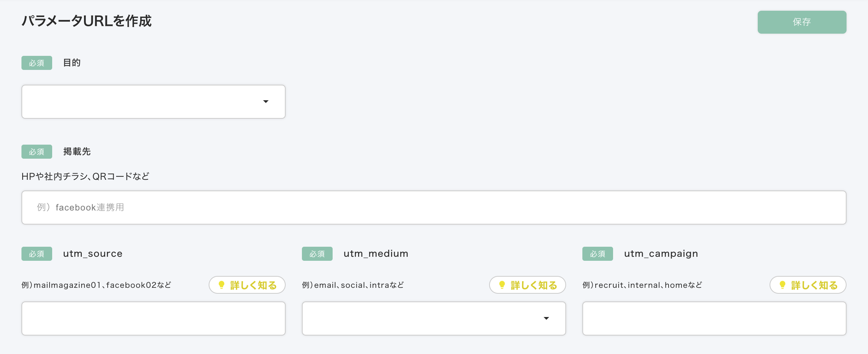The image size is (868, 354).
Task: Click the 必須 badge beside utm_source
Action: pyautogui.click(x=37, y=254)
